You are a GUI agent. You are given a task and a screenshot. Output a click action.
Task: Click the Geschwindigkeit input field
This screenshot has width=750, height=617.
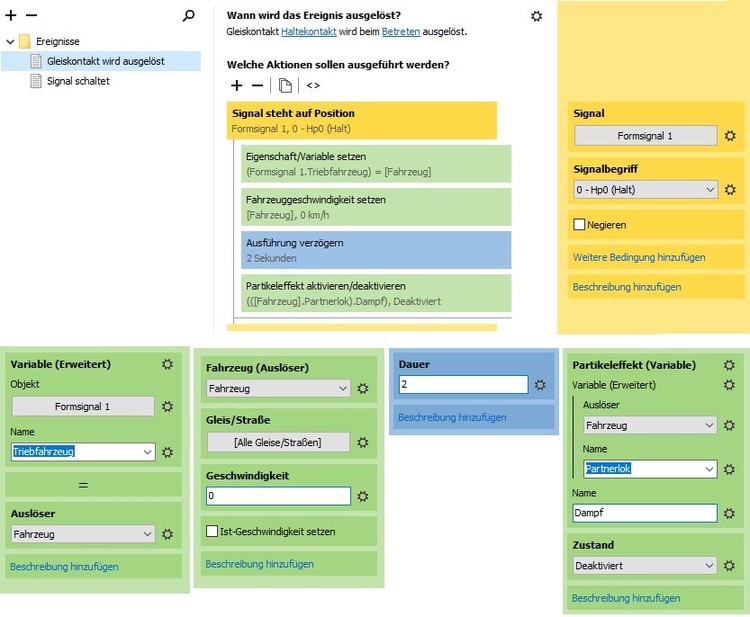coord(278,496)
